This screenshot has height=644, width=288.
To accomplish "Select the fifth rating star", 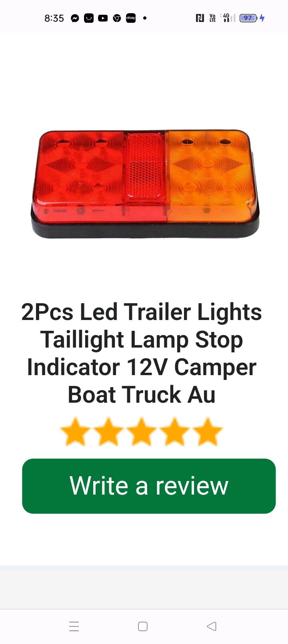I will (208, 431).
